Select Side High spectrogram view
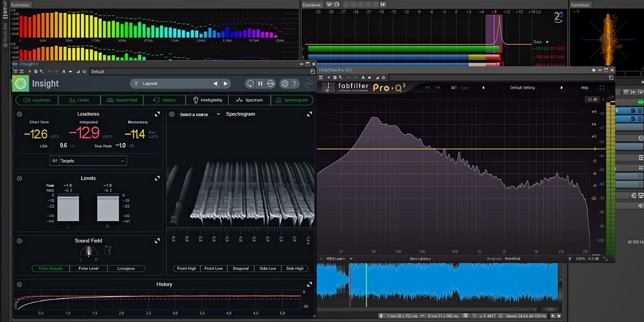This screenshot has height=322, width=644. (295, 268)
